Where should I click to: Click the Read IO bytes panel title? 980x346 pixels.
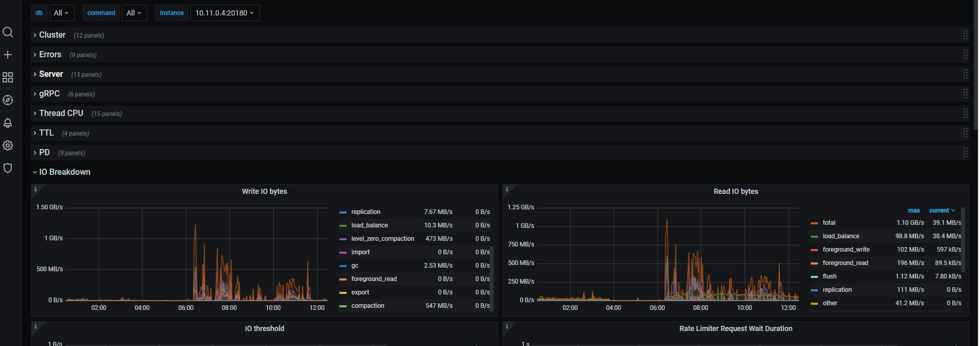[x=736, y=191]
